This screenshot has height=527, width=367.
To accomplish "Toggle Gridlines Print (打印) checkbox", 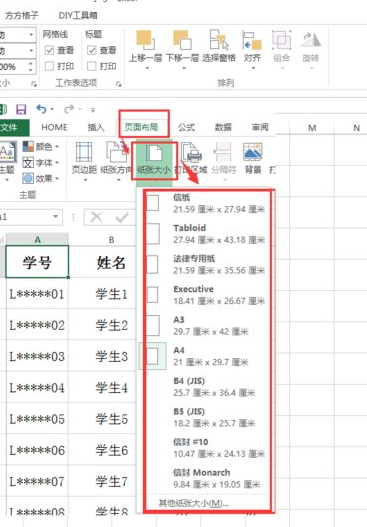I will (49, 66).
